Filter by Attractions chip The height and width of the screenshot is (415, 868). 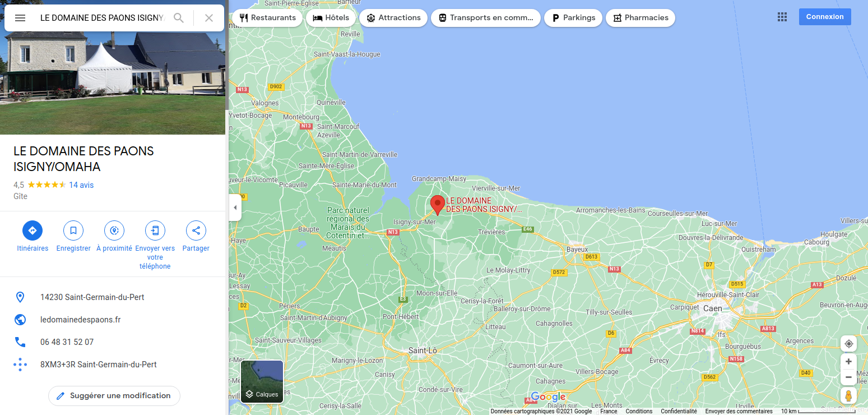pyautogui.click(x=393, y=18)
